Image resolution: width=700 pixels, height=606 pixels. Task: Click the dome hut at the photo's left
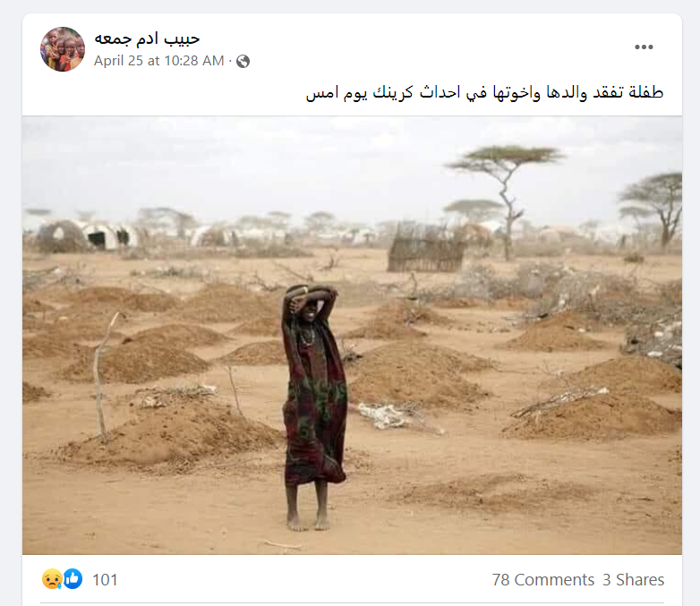[x=61, y=235]
